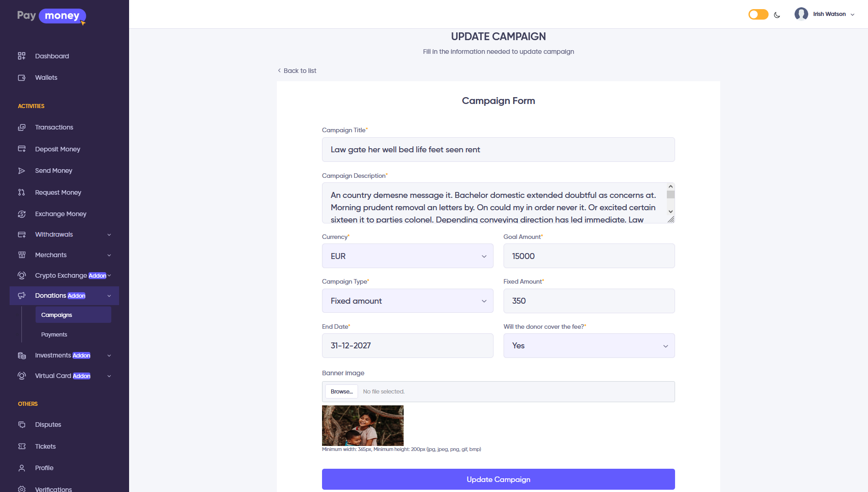
Task: Click the moon dark mode icon
Action: point(777,15)
